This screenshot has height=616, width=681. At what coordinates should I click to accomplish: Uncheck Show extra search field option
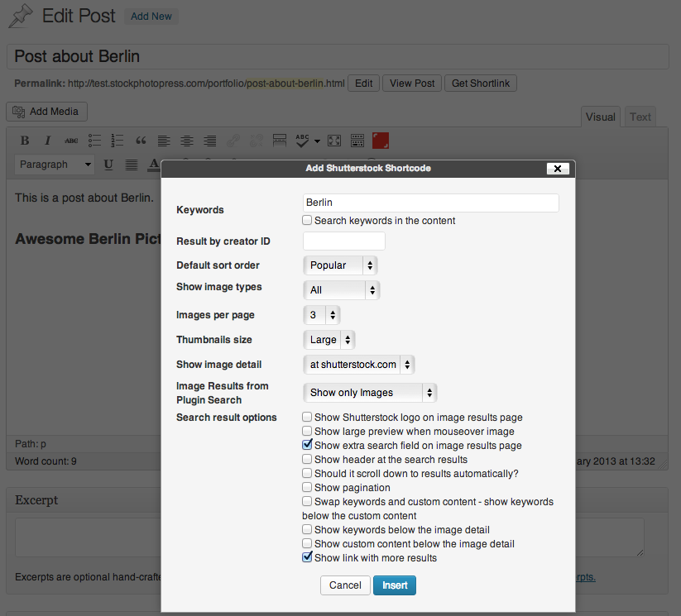coord(307,445)
